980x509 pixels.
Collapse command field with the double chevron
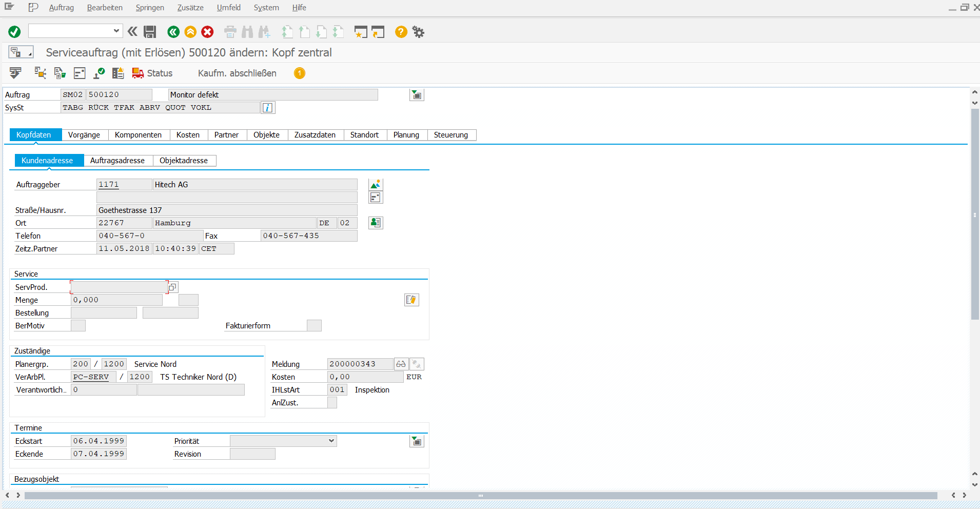[132, 32]
